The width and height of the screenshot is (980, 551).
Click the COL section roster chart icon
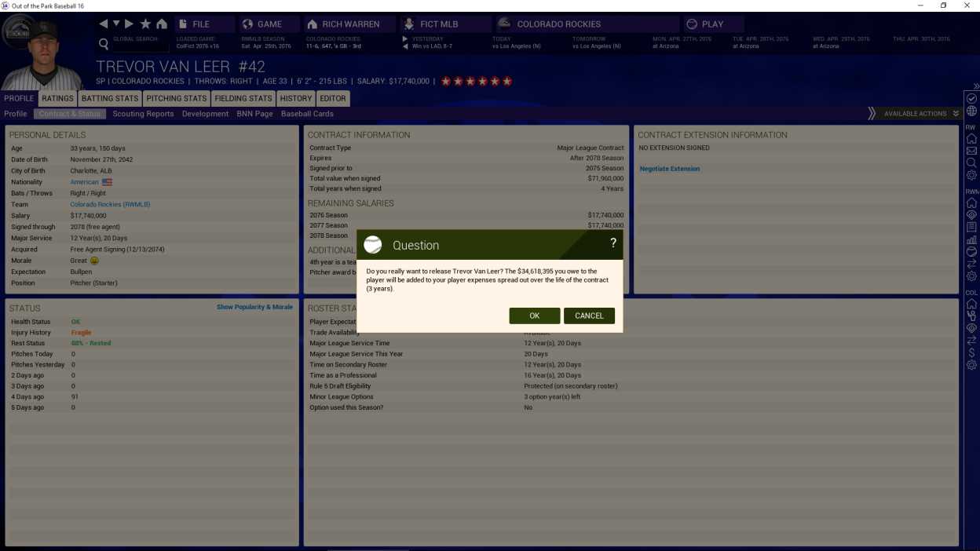click(x=971, y=316)
